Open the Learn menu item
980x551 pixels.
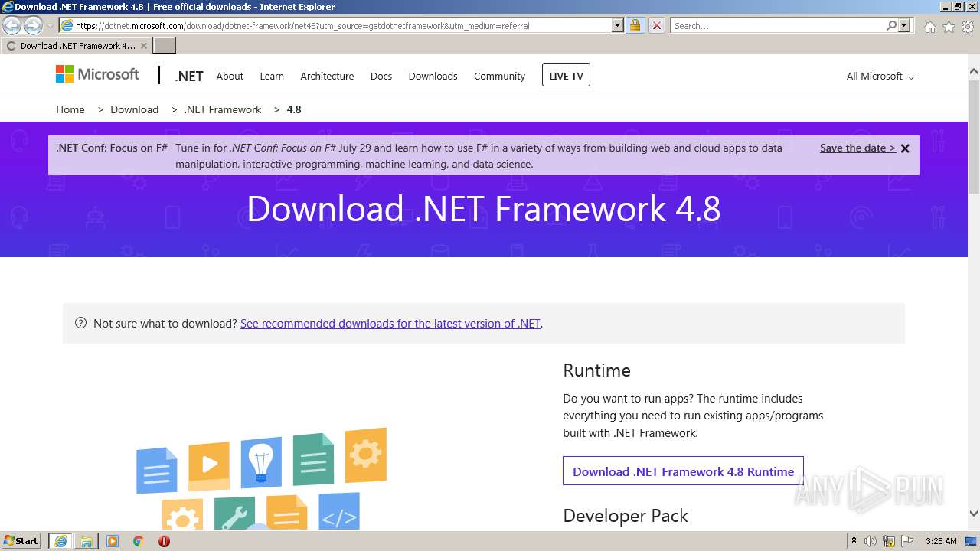click(272, 77)
